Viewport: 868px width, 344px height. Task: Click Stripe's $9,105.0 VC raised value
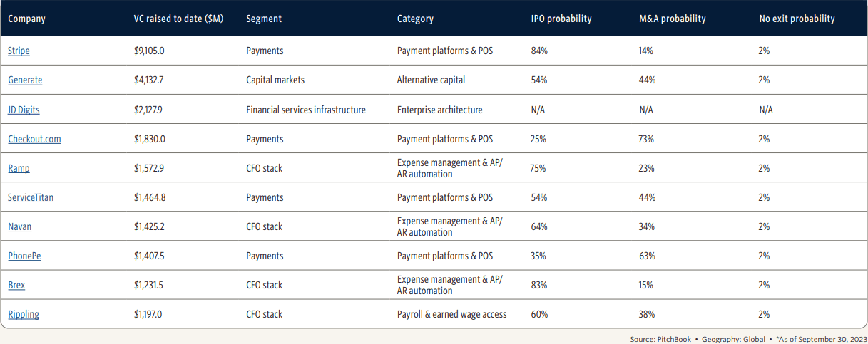click(149, 51)
